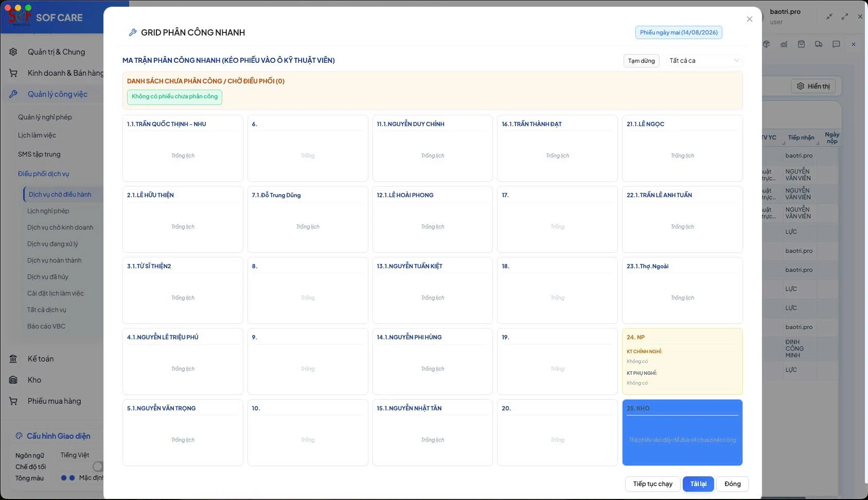Screen dimensions: 868x500
Task: Click the warehouse icon beside Kho
Action: (13, 380)
